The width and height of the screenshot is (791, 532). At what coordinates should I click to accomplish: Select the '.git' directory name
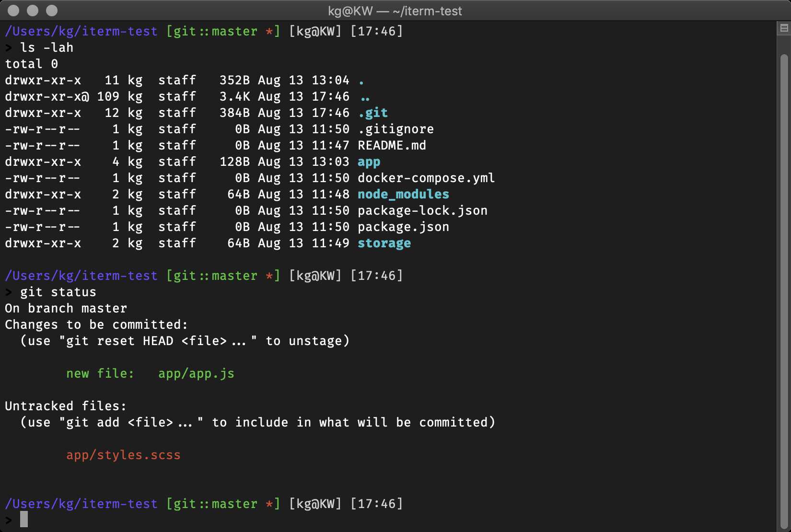click(373, 113)
